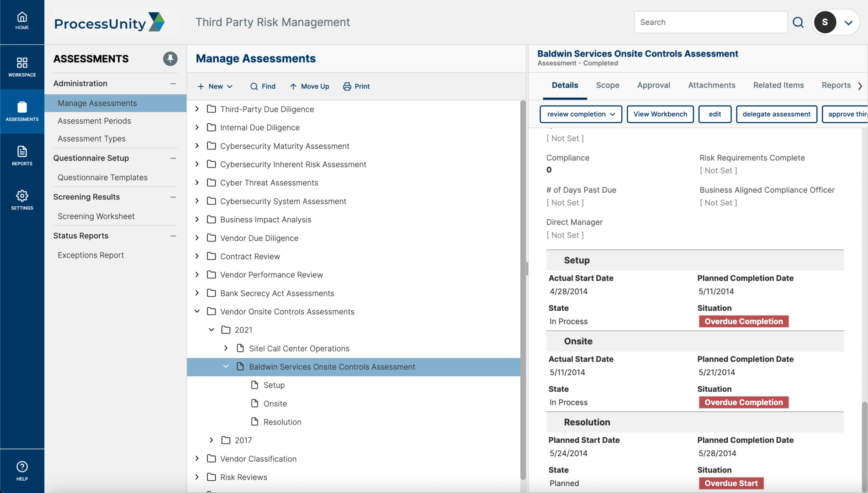Viewport: 868px width, 493px height.
Task: Select Bank Secrecy Act Assessments folder
Action: point(277,294)
